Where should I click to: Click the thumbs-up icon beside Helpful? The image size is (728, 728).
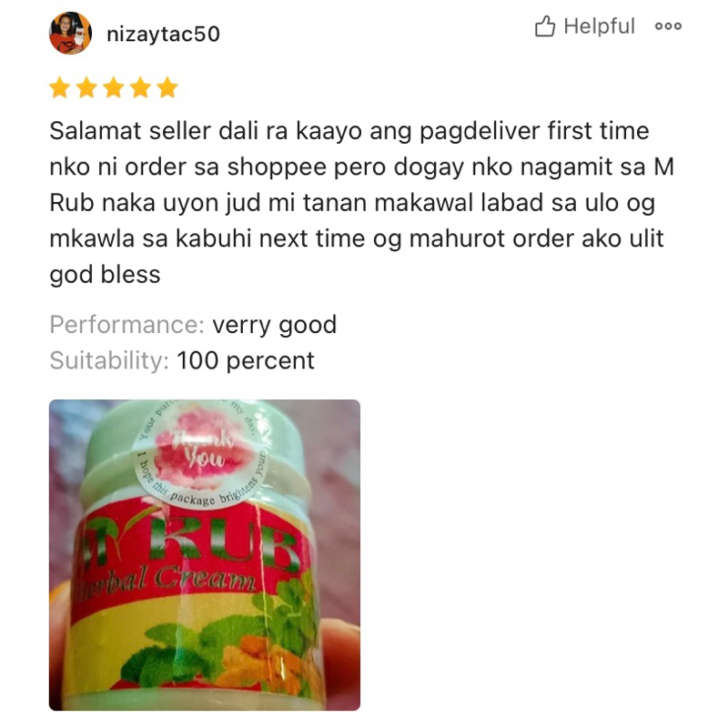pyautogui.click(x=544, y=26)
